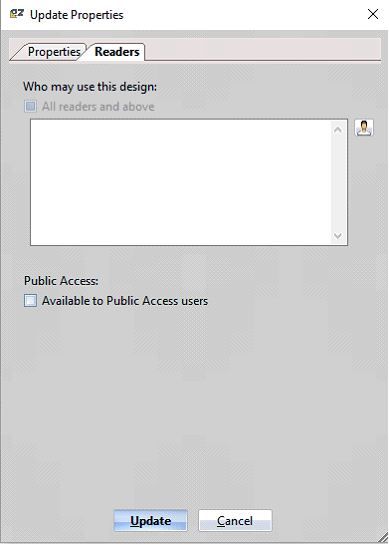Toggle the All readers and above checkbox
Screen dimensions: 389x545
coord(30,106)
